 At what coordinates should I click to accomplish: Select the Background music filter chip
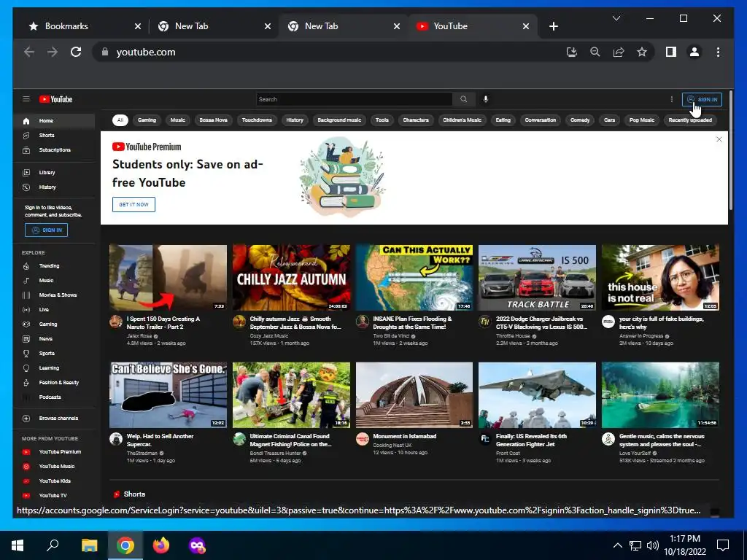339,120
